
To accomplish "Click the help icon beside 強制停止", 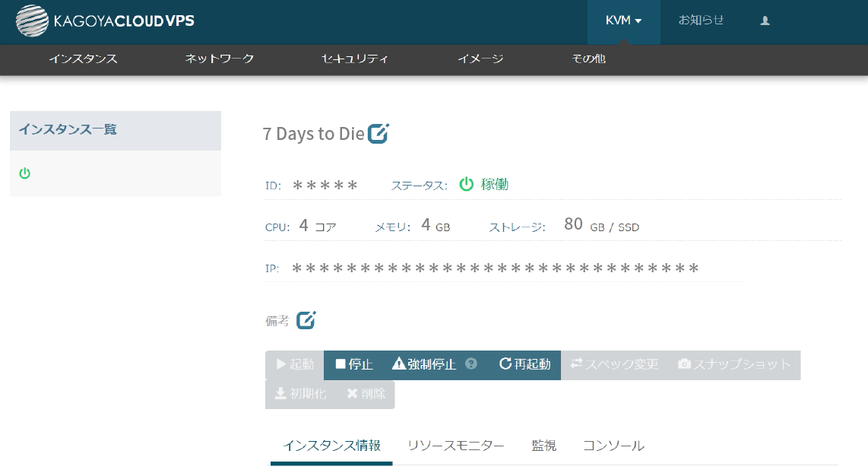I will tap(471, 364).
